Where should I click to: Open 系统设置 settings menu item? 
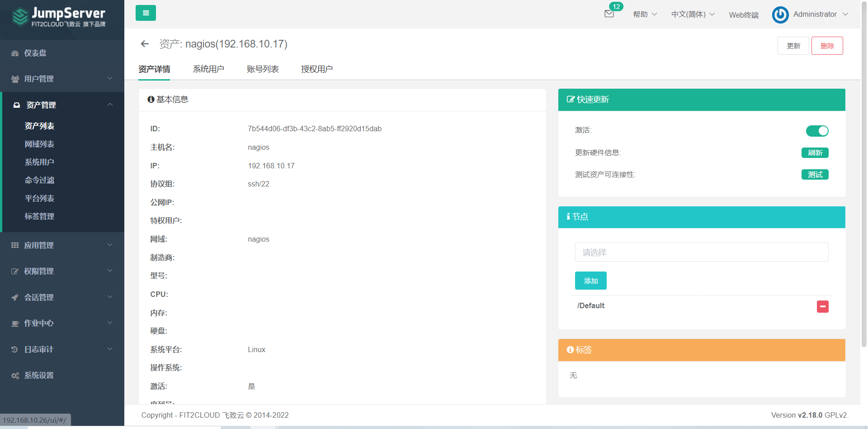point(39,375)
